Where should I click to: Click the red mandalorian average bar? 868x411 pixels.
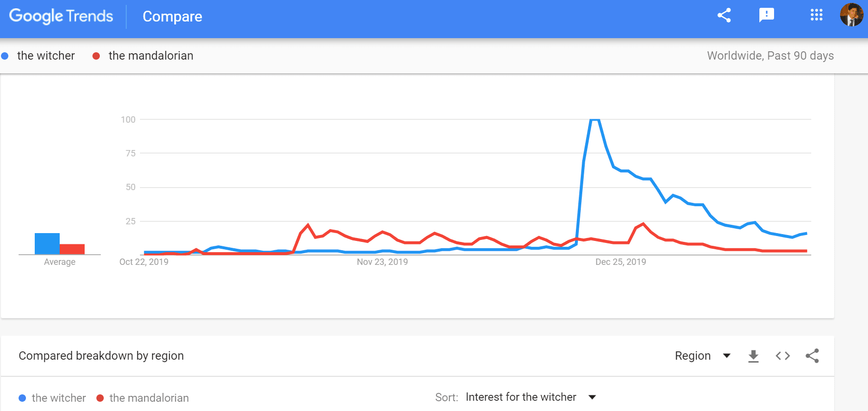click(72, 249)
